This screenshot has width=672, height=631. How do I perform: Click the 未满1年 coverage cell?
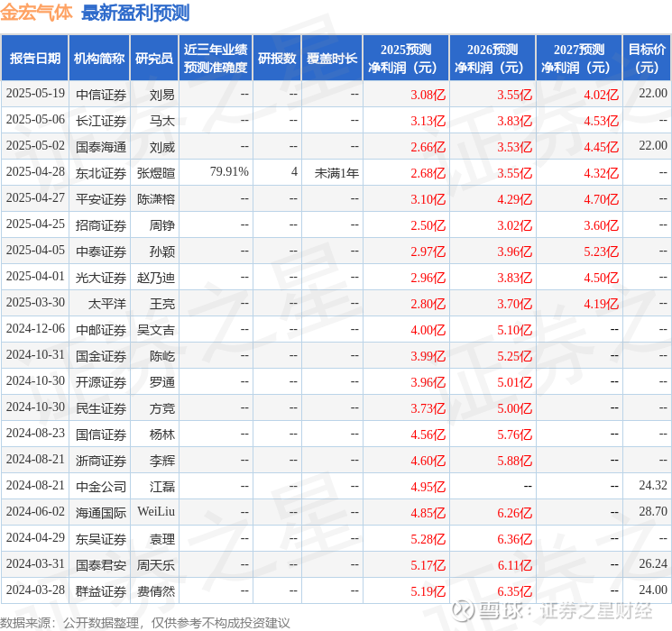(x=336, y=173)
